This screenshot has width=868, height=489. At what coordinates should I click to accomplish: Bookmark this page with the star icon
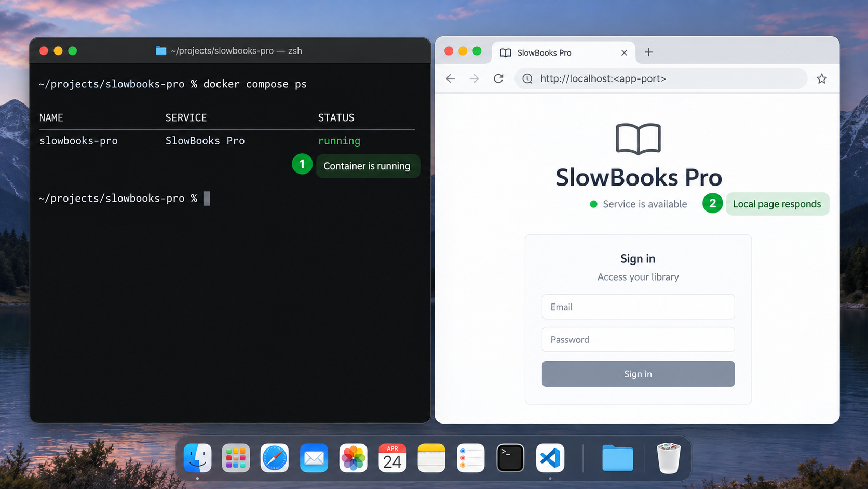[821, 78]
